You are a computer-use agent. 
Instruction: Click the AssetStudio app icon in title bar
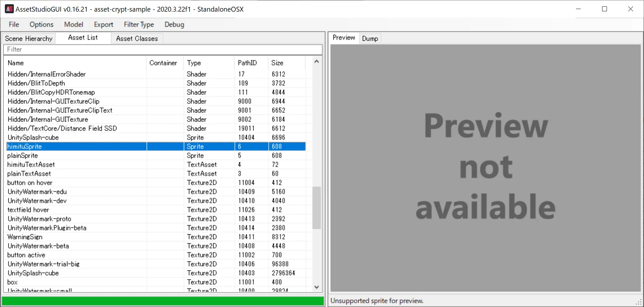(9, 9)
